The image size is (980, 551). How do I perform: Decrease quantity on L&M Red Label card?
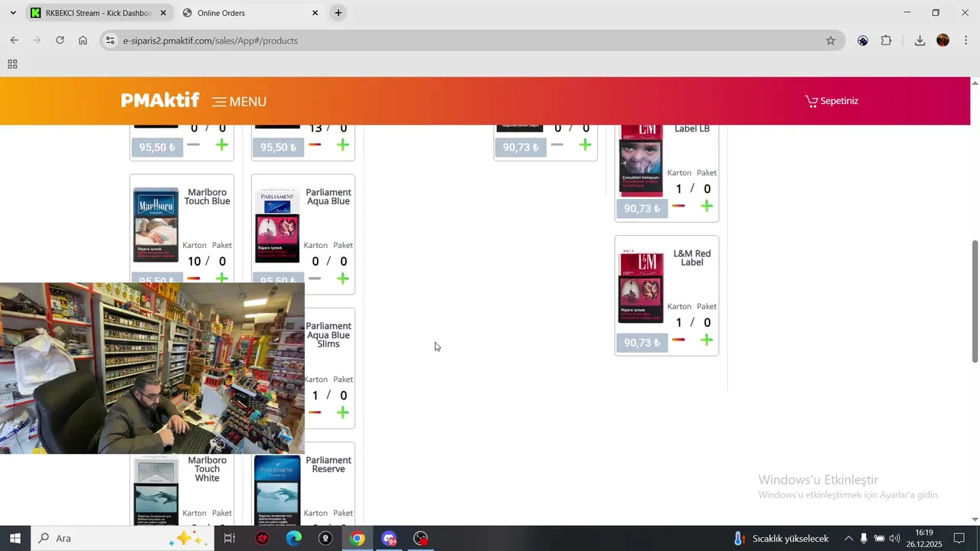[678, 340]
